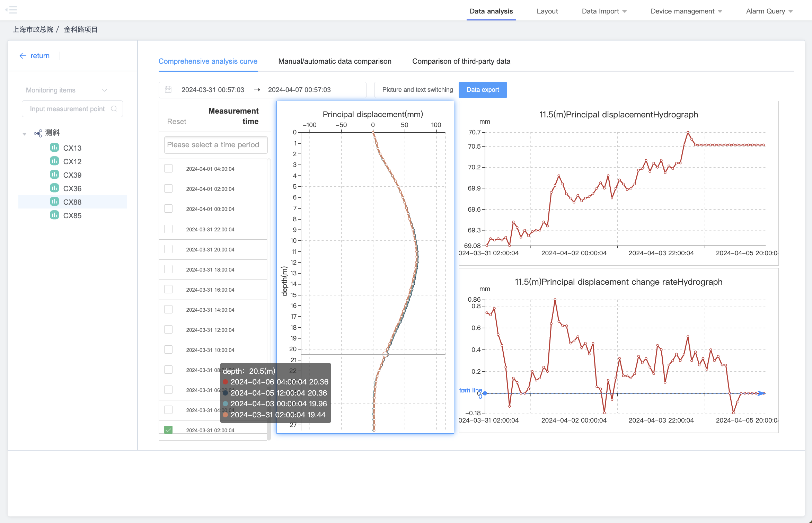Click the search magnifier in measurement point field
This screenshot has width=812, height=523.
[114, 109]
